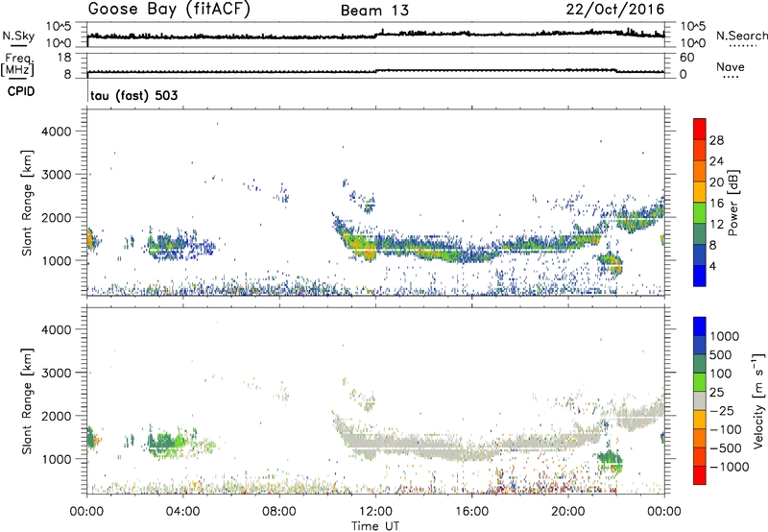768x532 pixels.
Task: Click the -1000 tick on Velocity color bar
Action: 730,467
